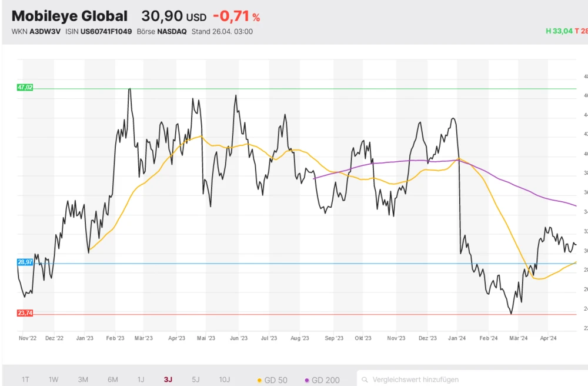Select the 1W time range

pos(54,380)
